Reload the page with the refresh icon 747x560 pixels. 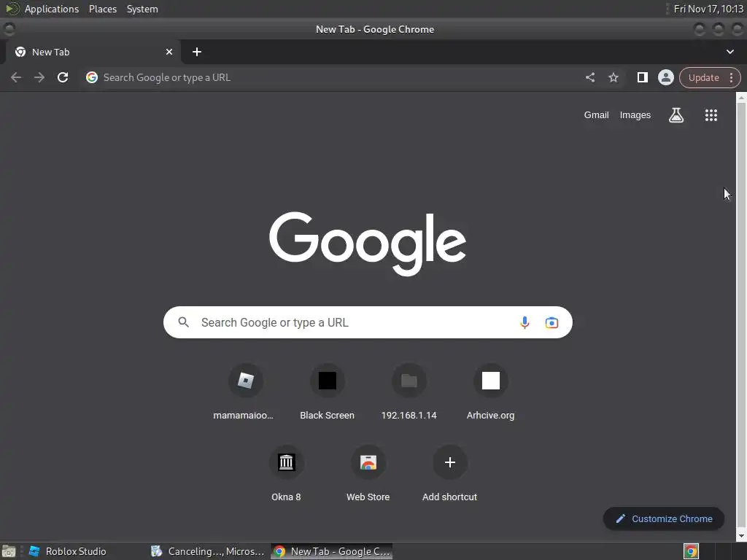(63, 77)
